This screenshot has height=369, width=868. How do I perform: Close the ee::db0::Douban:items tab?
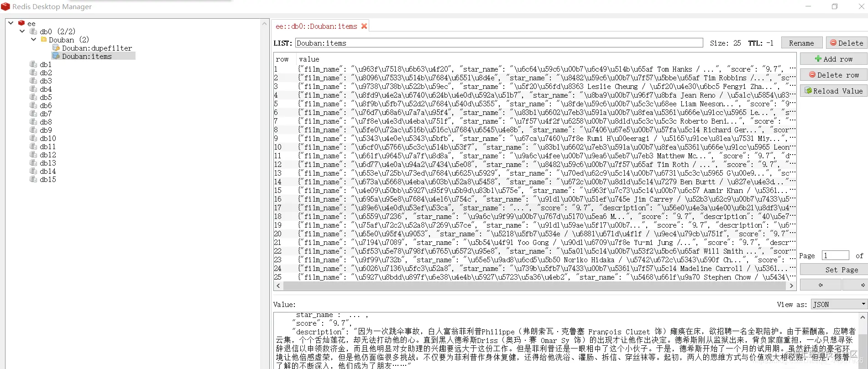(364, 26)
